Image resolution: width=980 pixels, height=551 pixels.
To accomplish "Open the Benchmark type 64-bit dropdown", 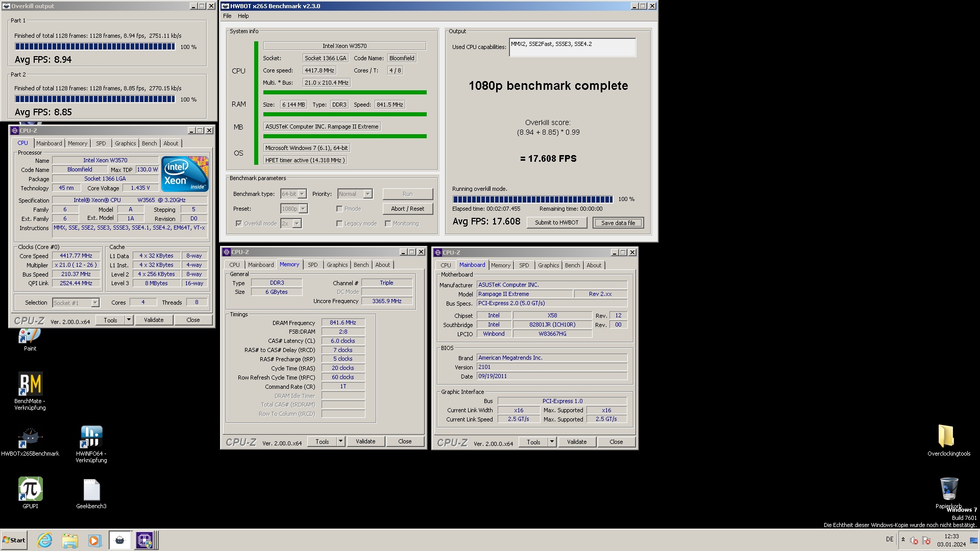I will point(293,194).
